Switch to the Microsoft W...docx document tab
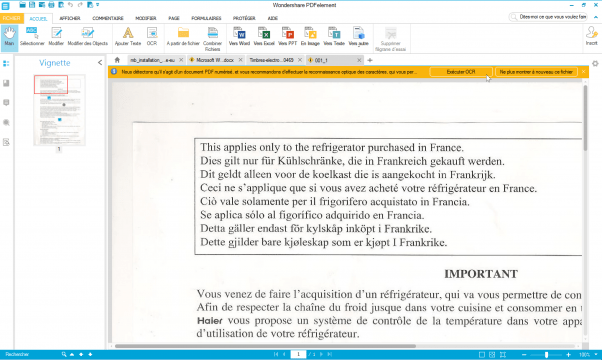602x360 pixels. pyautogui.click(x=215, y=60)
